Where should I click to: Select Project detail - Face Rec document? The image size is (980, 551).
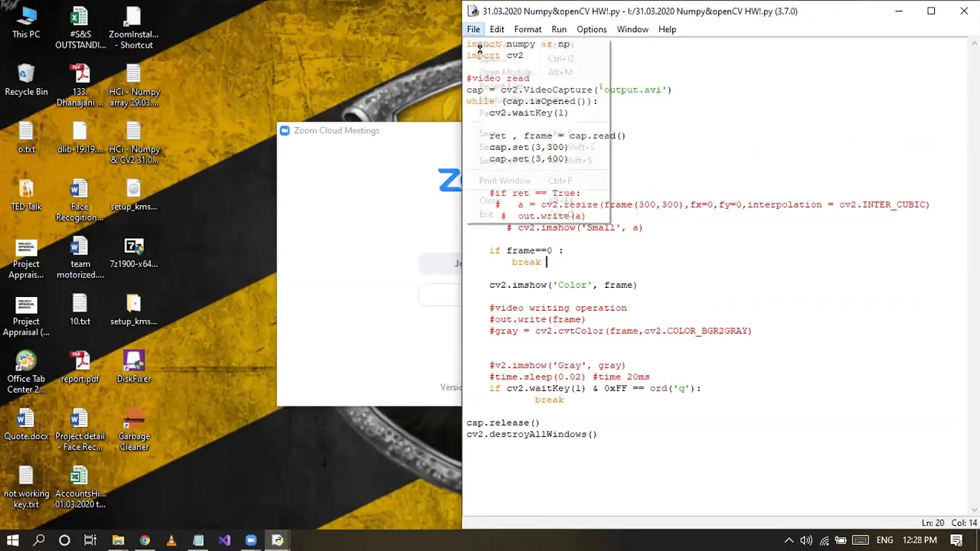pos(80,430)
